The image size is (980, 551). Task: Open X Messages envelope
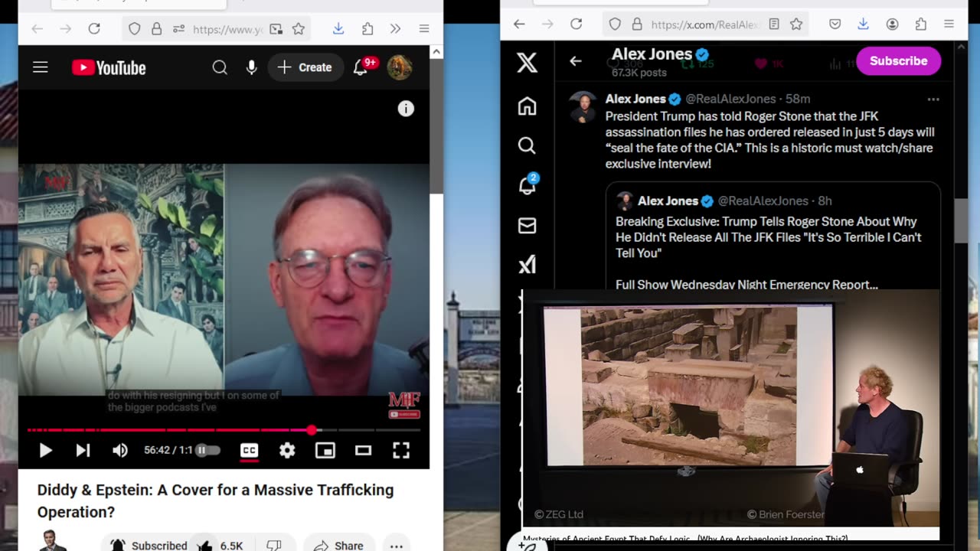527,225
